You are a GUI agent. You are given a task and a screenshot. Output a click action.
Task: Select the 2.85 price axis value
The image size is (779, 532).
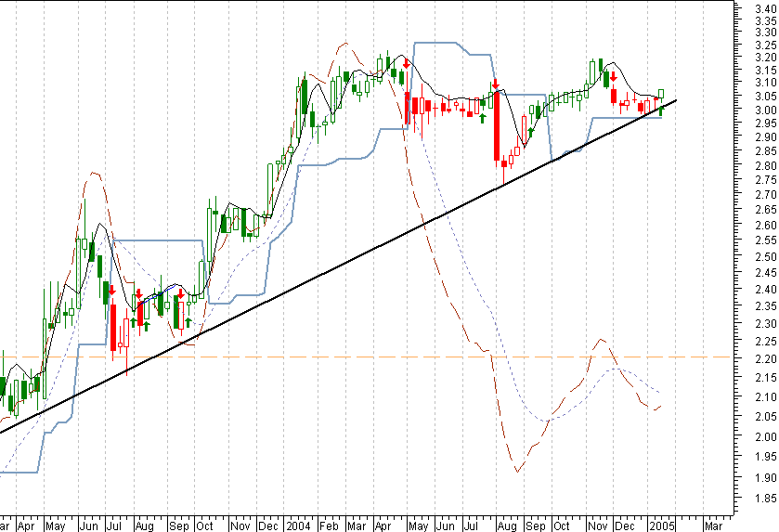coord(766,151)
